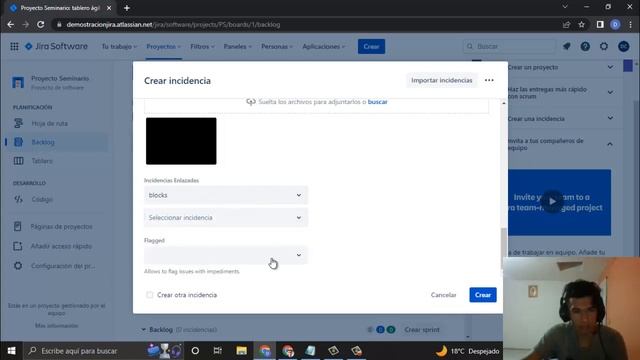Open the Filtros menu
Viewport: 640px width, 360px height.
click(202, 47)
